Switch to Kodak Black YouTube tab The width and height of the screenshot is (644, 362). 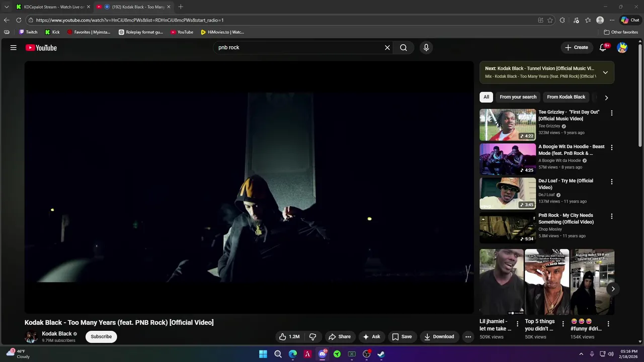pos(134,7)
